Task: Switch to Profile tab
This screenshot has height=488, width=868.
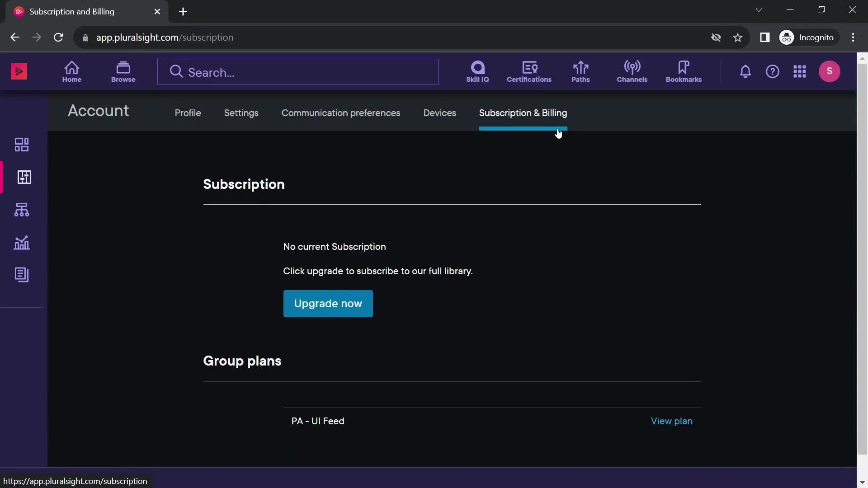Action: point(187,113)
